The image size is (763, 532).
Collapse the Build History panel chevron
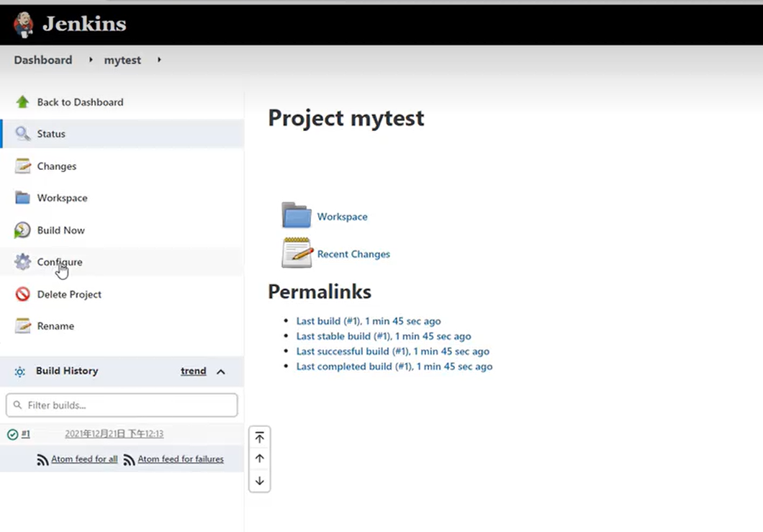(221, 371)
